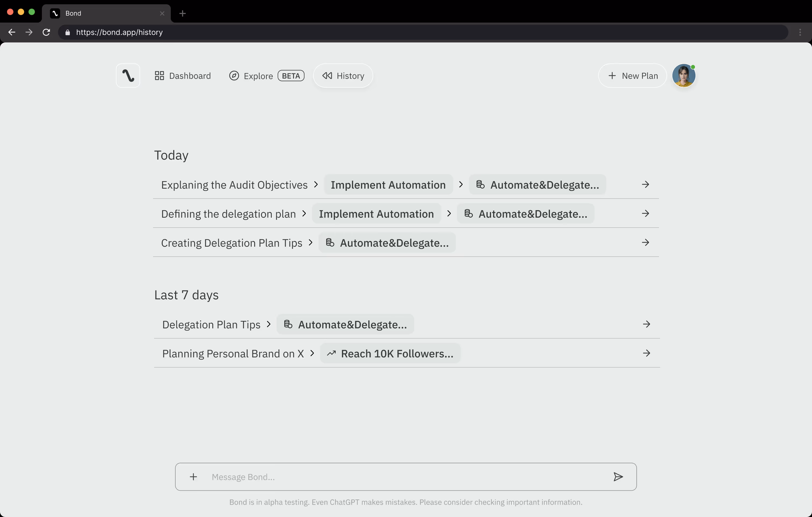Select the History tab
The height and width of the screenshot is (517, 812).
(343, 76)
